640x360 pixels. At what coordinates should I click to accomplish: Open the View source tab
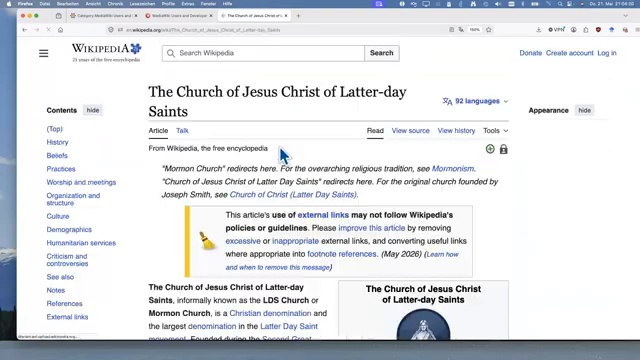pos(410,131)
